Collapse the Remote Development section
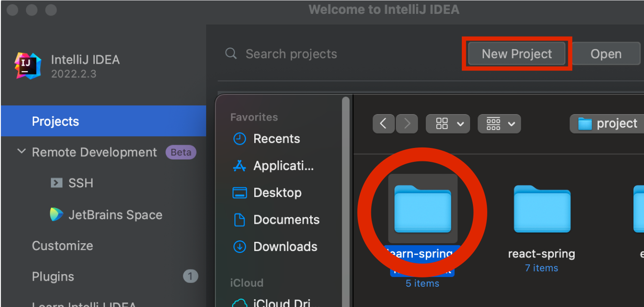 (21, 152)
